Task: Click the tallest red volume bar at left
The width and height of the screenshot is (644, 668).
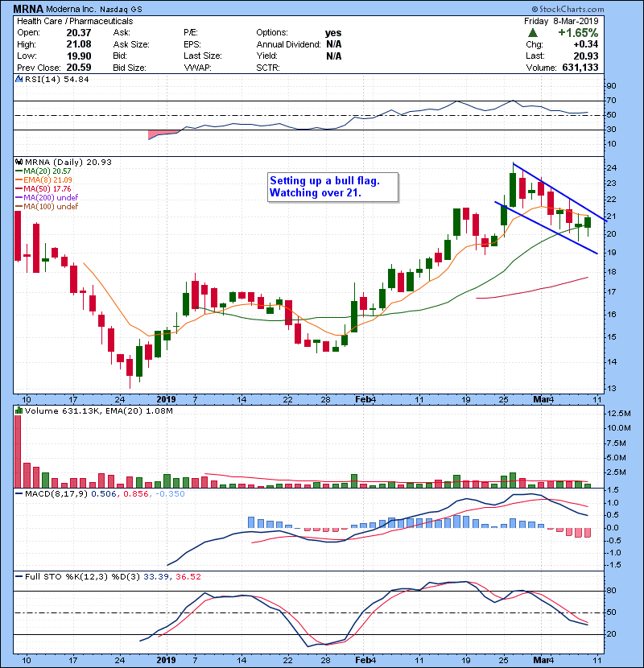Action: 18,452
